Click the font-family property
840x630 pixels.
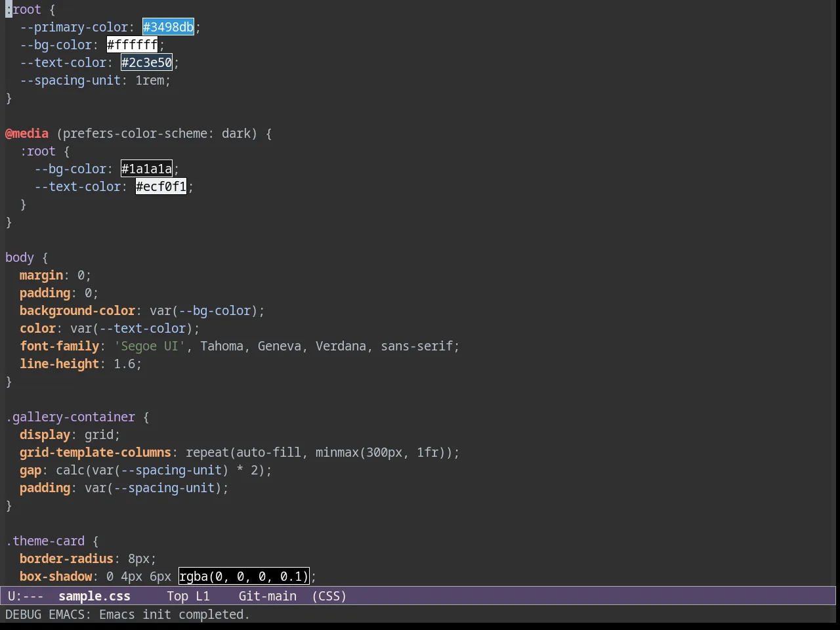pos(60,346)
